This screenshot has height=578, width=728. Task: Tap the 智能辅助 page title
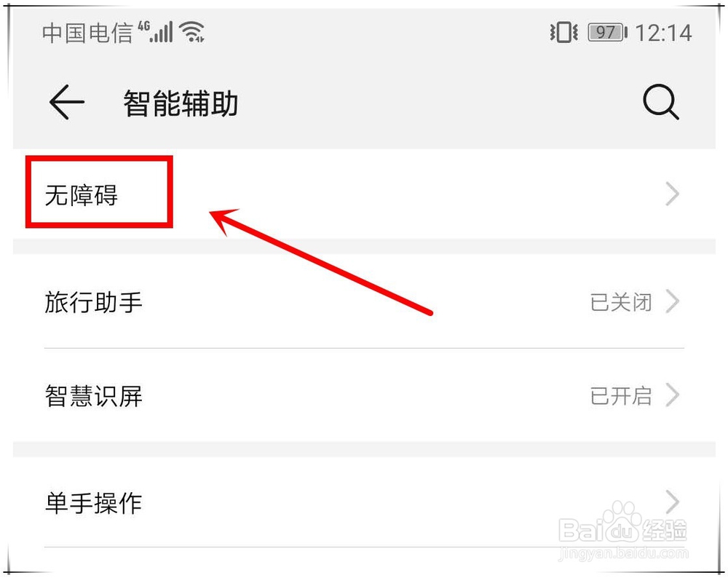pos(181,103)
